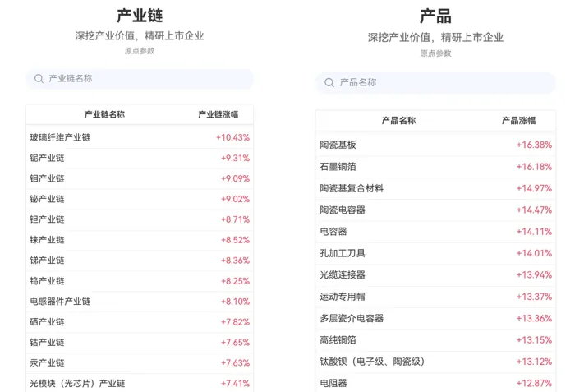Open 陶瓷基复合材料 product entry
575x392 pixels.
coord(435,188)
